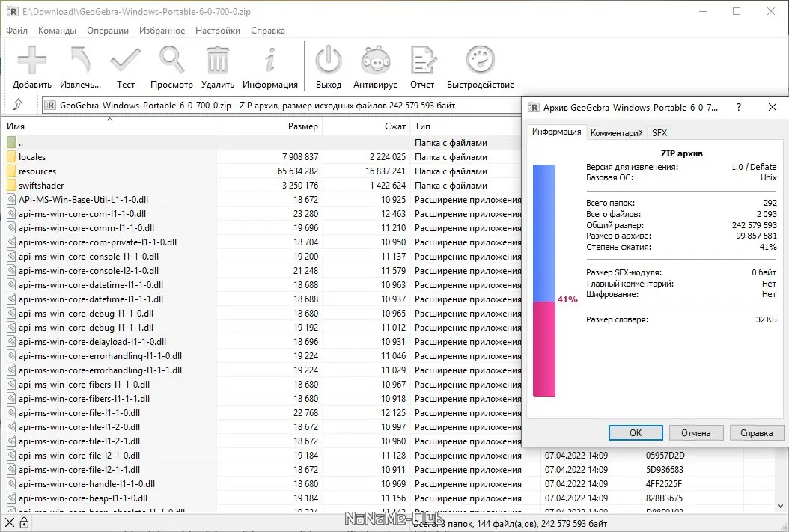Sort by the Тип column header
Image resolution: width=789 pixels, height=532 pixels.
click(x=466, y=126)
